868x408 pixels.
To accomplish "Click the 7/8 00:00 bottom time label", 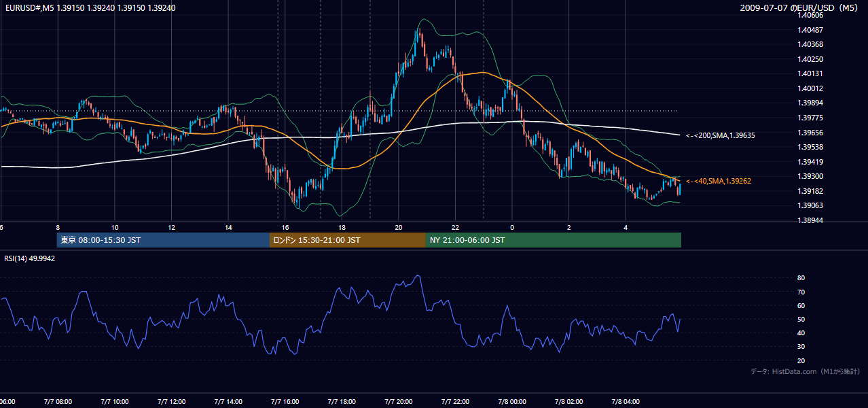I will [x=512, y=402].
